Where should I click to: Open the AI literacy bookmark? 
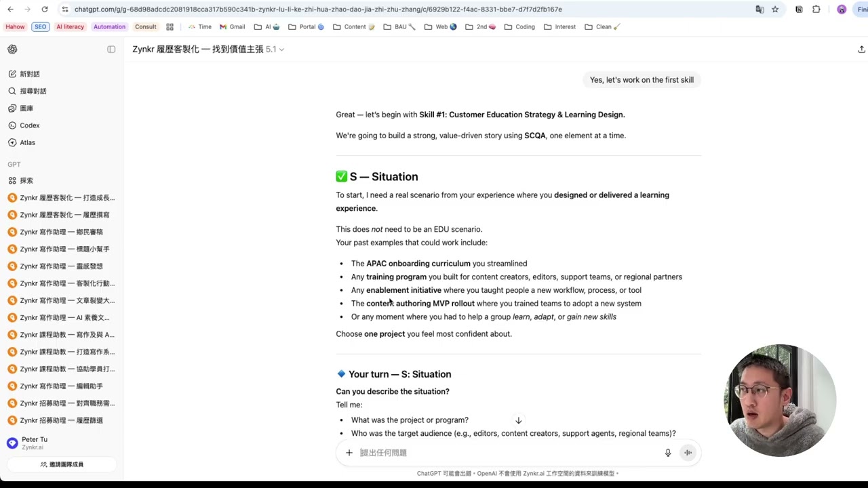point(71,27)
